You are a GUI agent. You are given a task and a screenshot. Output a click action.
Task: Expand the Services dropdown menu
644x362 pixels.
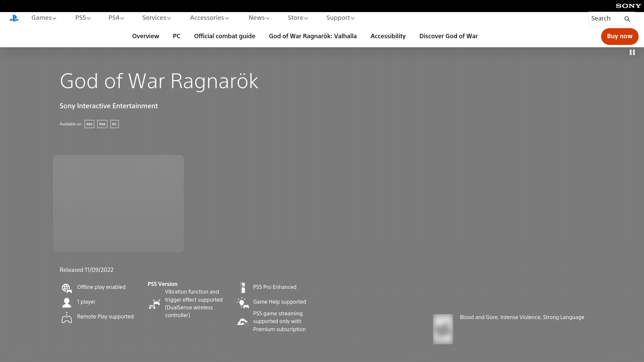[x=156, y=18]
